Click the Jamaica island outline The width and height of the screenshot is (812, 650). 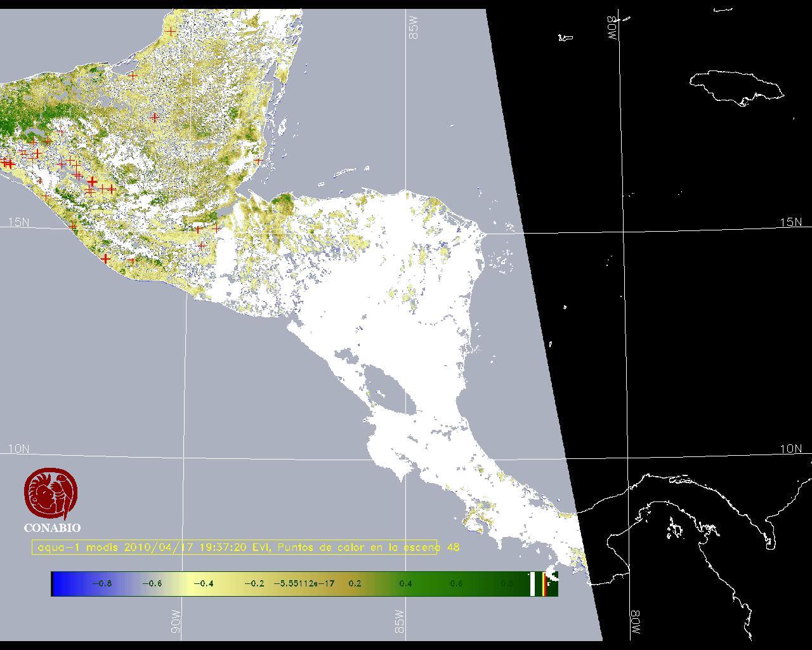click(x=736, y=86)
